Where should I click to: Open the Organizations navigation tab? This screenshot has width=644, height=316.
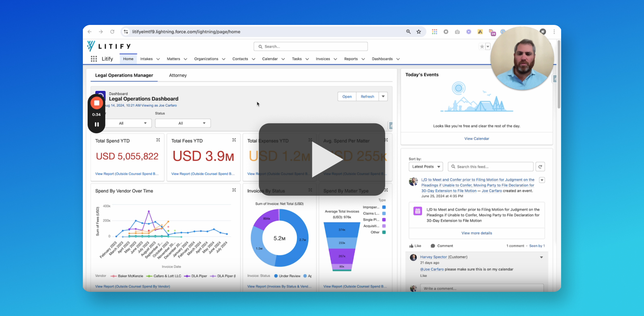(x=206, y=59)
